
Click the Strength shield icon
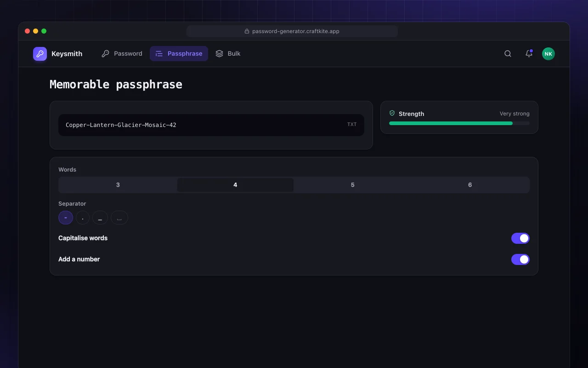coord(392,113)
